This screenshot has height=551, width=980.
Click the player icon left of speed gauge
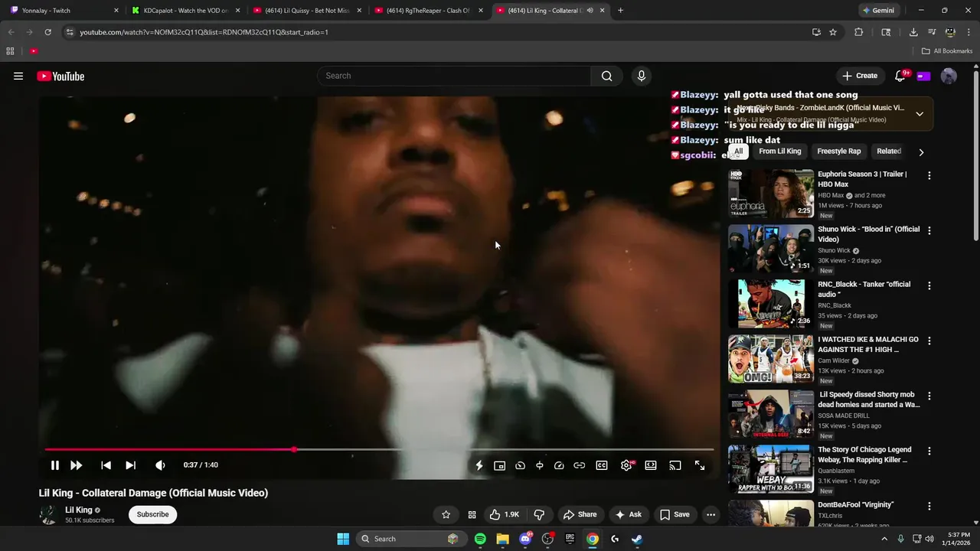click(x=540, y=465)
